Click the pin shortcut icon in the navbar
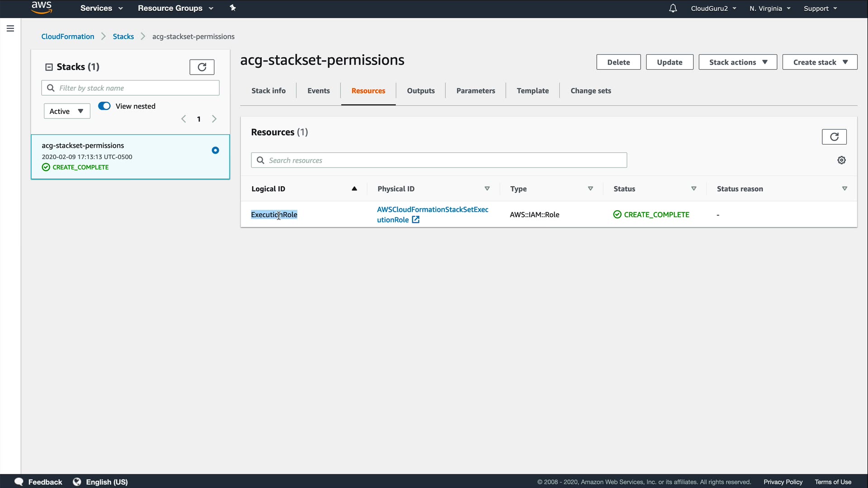This screenshot has height=488, width=868. tap(233, 8)
